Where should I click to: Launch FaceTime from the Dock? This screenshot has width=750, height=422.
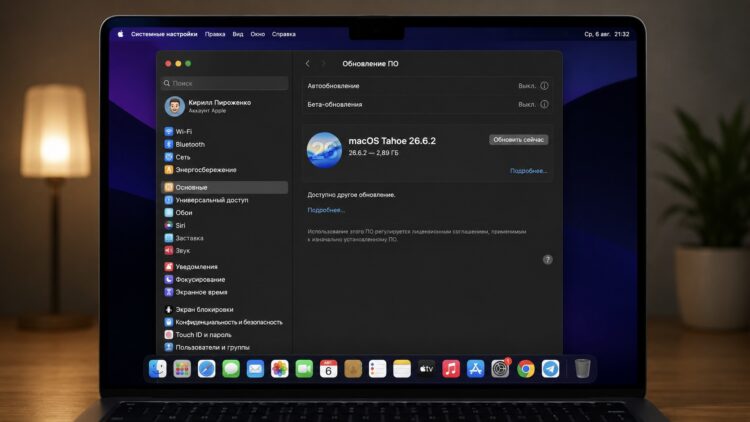pyautogui.click(x=304, y=369)
